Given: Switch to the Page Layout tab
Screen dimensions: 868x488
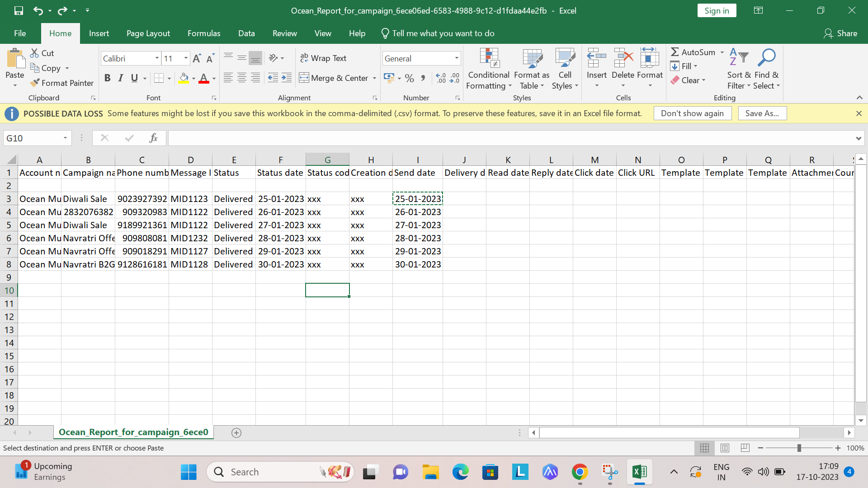Looking at the screenshot, I should click(x=148, y=33).
